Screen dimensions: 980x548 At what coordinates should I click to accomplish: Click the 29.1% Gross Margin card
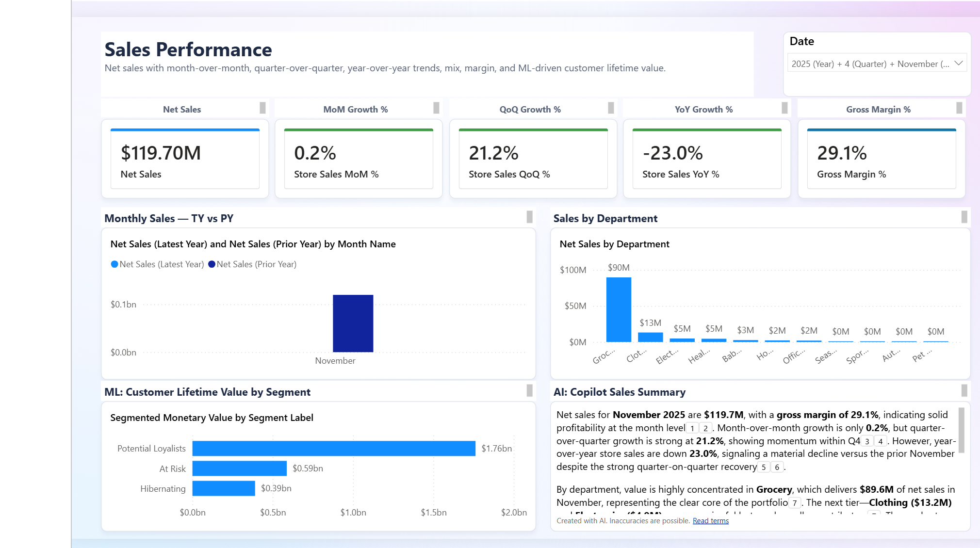(882, 159)
